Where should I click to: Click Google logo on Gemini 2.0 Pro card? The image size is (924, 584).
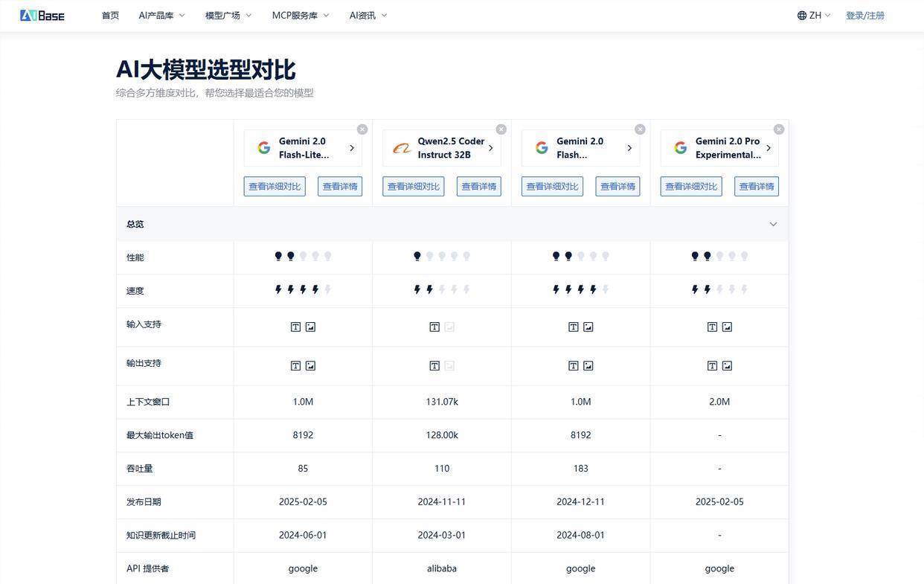pos(681,148)
